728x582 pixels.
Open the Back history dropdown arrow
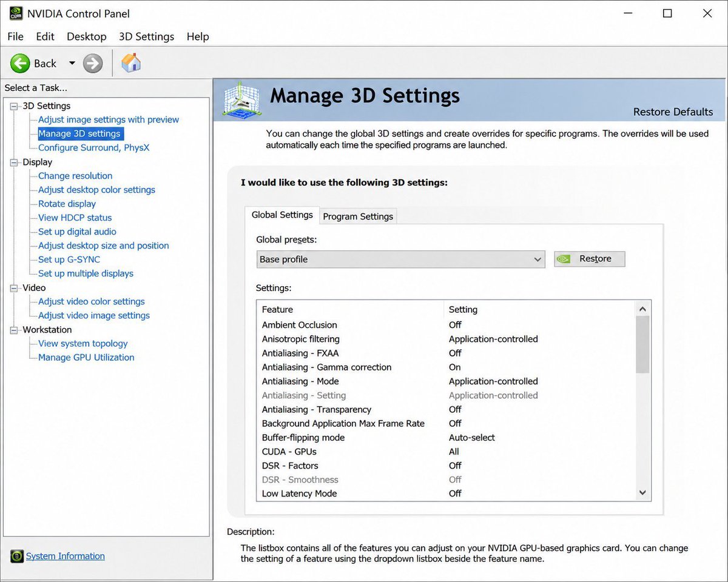click(72, 63)
